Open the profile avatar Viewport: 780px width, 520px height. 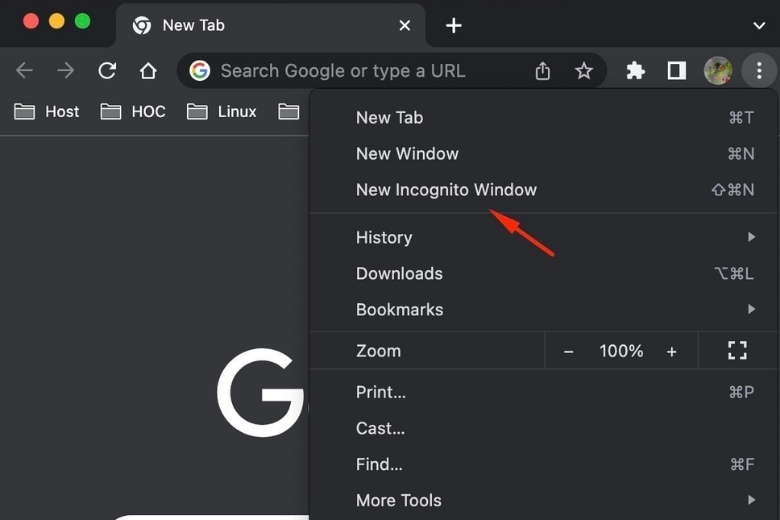point(718,71)
